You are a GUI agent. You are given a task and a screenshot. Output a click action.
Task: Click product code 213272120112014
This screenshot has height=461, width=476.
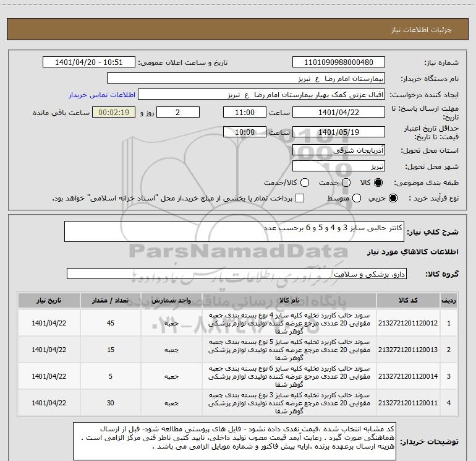pos(408,376)
